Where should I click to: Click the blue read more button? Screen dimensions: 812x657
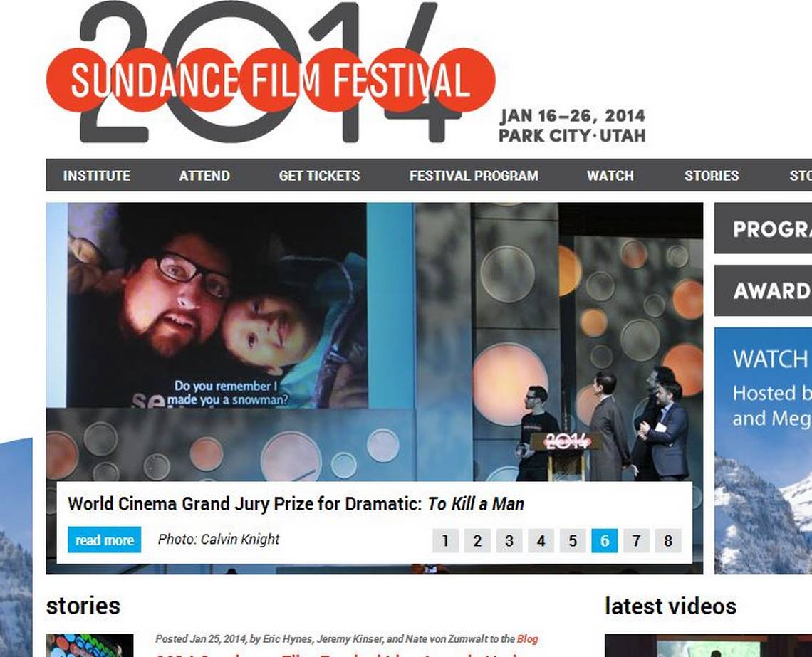click(104, 540)
